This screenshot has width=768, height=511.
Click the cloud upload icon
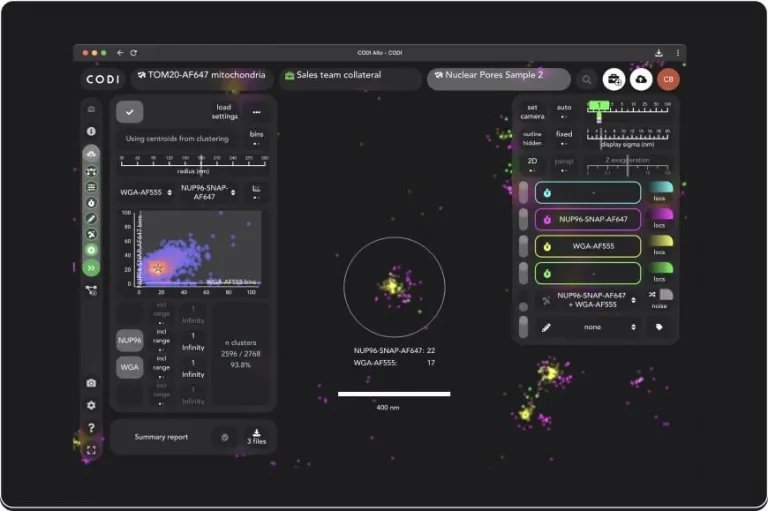click(641, 79)
